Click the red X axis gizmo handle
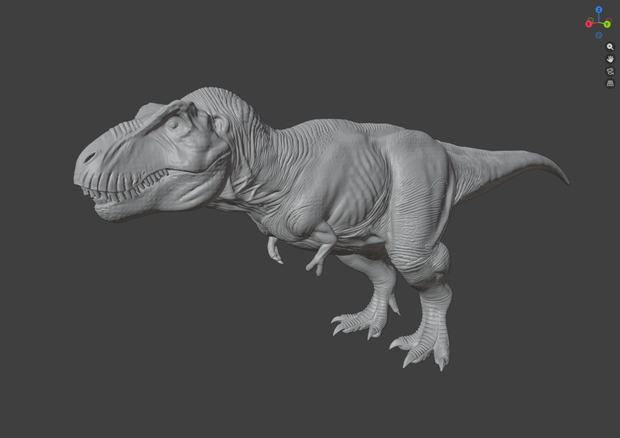 [x=588, y=24]
